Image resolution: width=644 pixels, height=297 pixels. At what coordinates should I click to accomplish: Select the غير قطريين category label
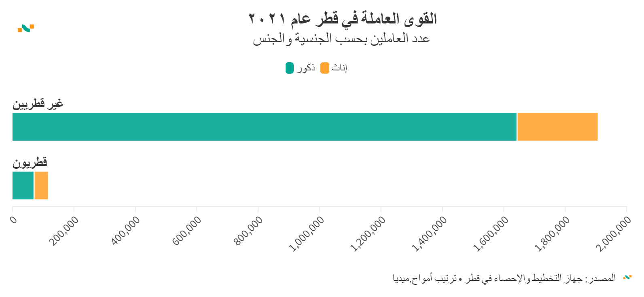[38, 104]
